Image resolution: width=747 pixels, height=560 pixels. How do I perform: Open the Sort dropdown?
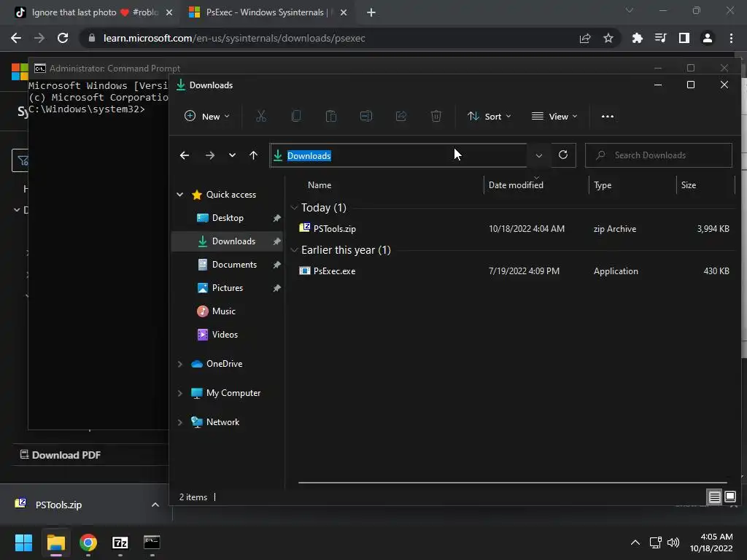pyautogui.click(x=489, y=116)
